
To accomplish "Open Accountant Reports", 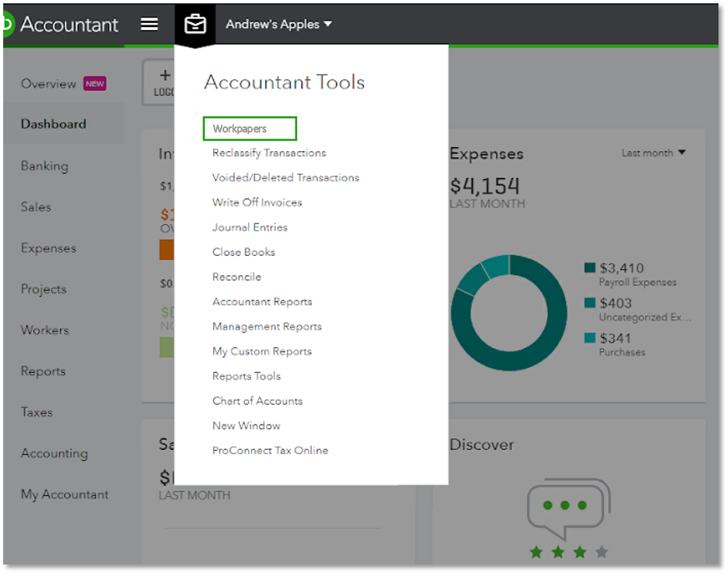I will (262, 302).
